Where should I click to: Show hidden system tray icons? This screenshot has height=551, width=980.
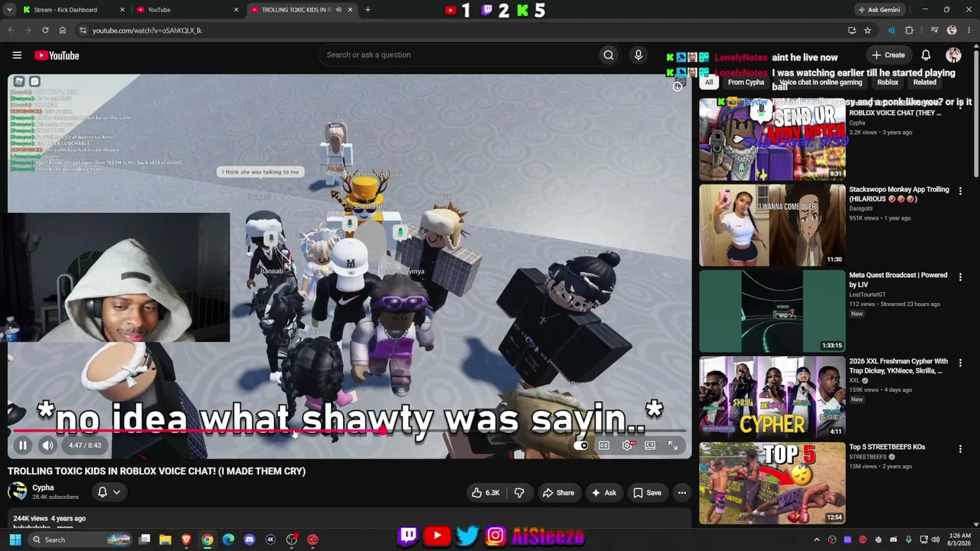click(x=816, y=540)
